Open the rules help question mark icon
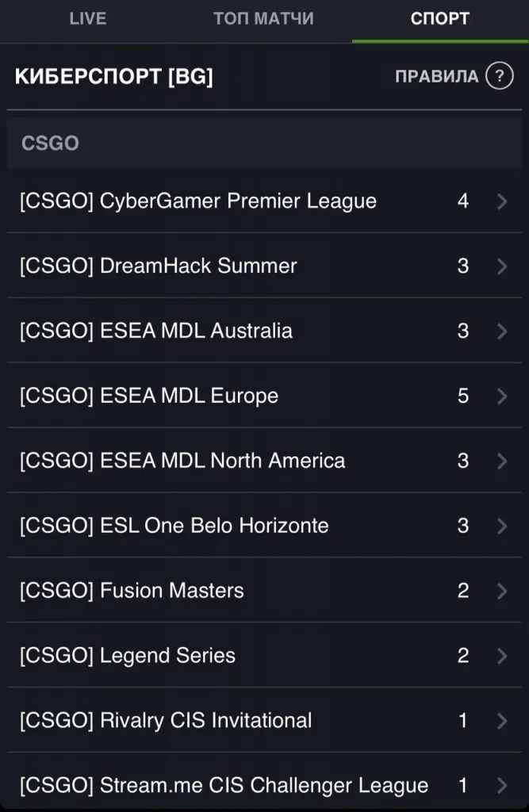The height and width of the screenshot is (812, 529). (x=500, y=77)
